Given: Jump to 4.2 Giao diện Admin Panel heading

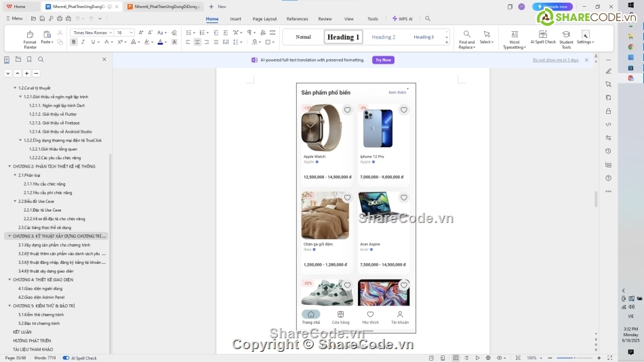Looking at the screenshot, I should point(41,297).
